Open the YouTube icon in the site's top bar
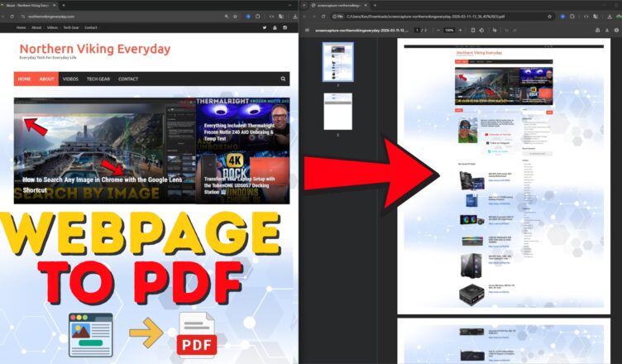Viewport: 622px width, 364px height. pos(275,28)
